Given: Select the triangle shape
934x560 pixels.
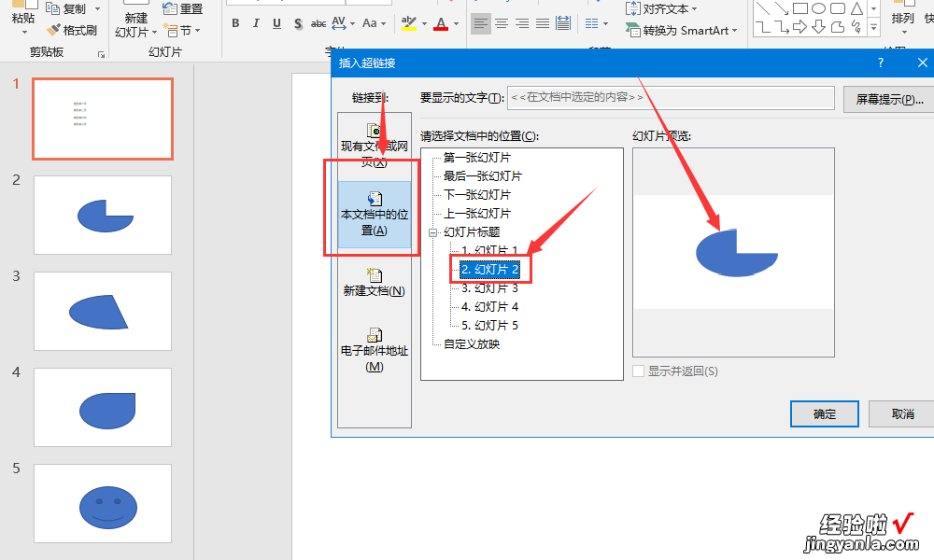Looking at the screenshot, I should [856, 8].
